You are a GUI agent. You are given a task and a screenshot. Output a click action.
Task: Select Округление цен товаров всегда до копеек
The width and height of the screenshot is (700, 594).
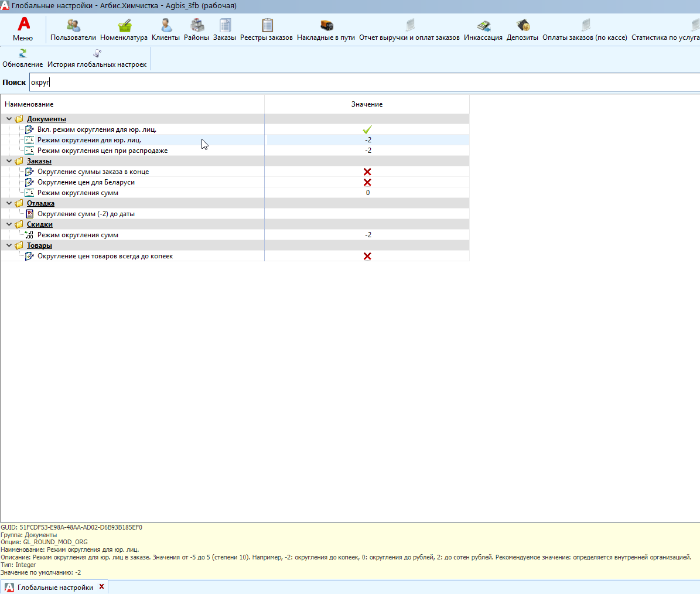(x=105, y=256)
